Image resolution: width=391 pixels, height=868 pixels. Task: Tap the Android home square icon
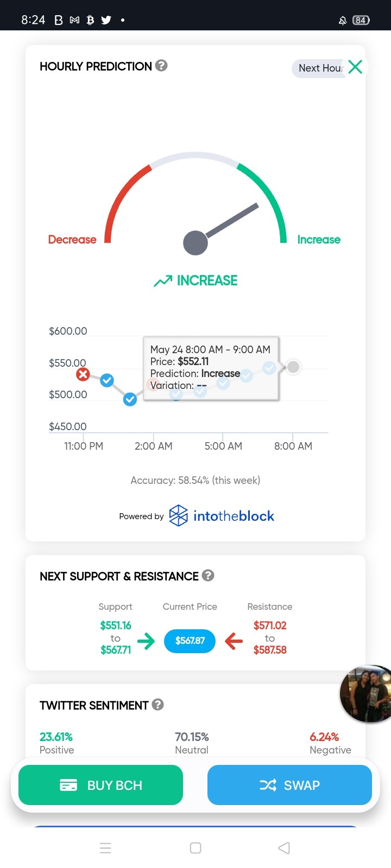[195, 848]
